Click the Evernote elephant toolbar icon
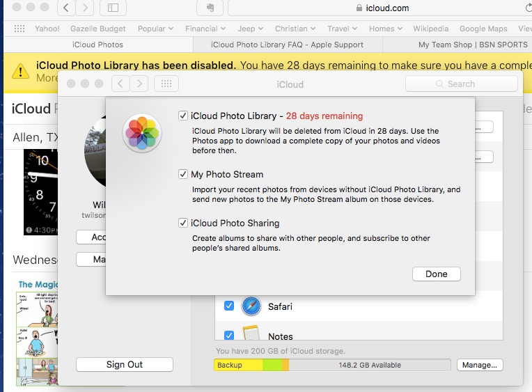 point(210,8)
